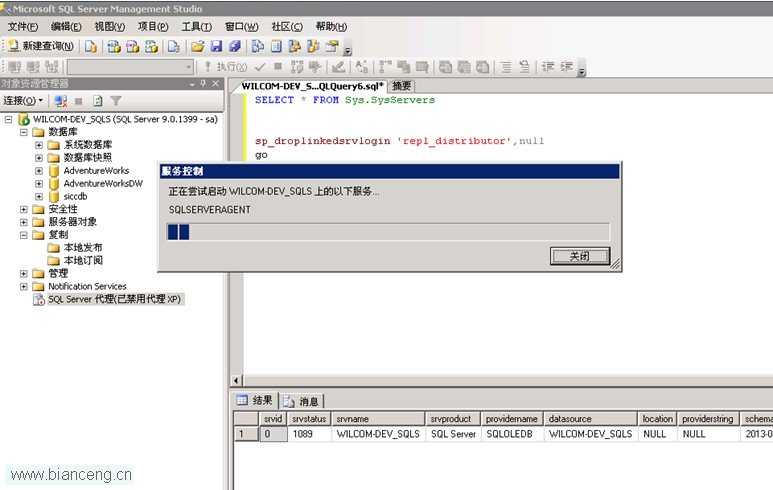Viewport: 773px width, 490px height.
Task: Click the Object Explorer filter funnel icon
Action: point(116,101)
